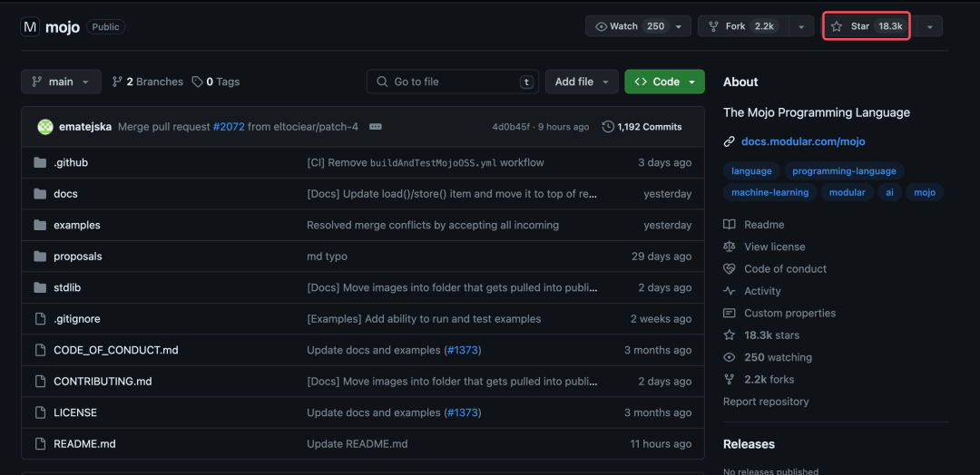Open 'Resolved merge conflicts' commit message

click(x=433, y=226)
